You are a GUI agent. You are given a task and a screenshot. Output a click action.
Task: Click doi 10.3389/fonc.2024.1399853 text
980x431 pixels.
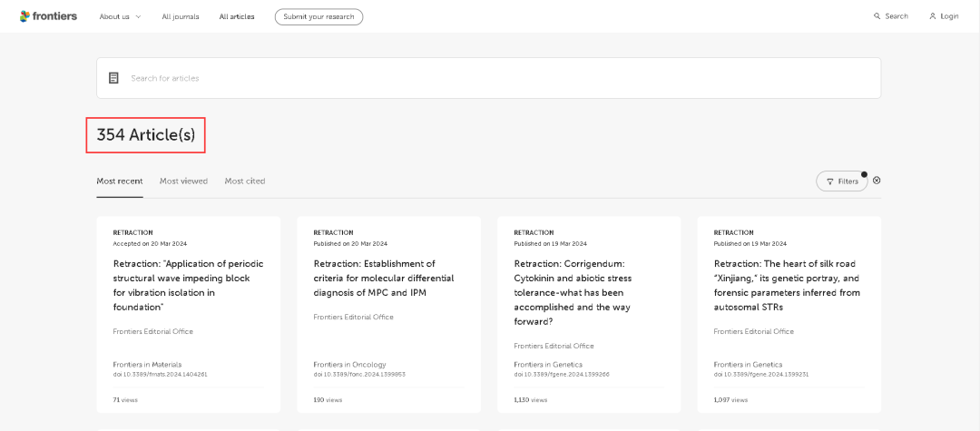359,374
